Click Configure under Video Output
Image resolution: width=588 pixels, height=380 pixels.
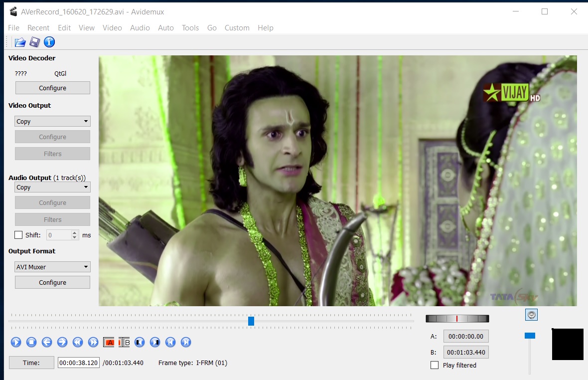[x=52, y=137]
